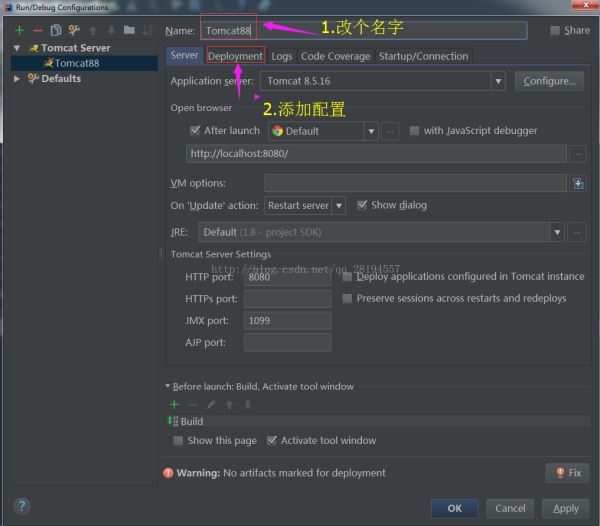Open help question mark icon
This screenshot has width=600, height=526.
click(x=22, y=506)
